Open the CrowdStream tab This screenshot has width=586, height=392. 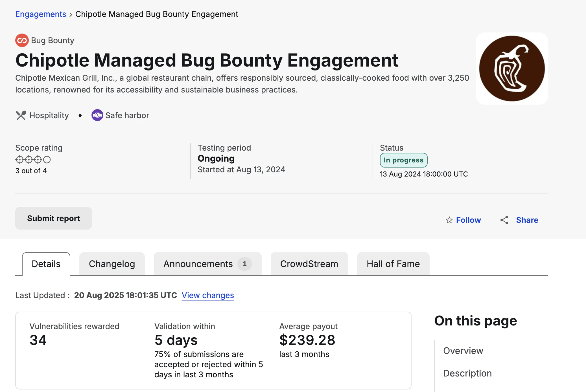pyautogui.click(x=309, y=264)
